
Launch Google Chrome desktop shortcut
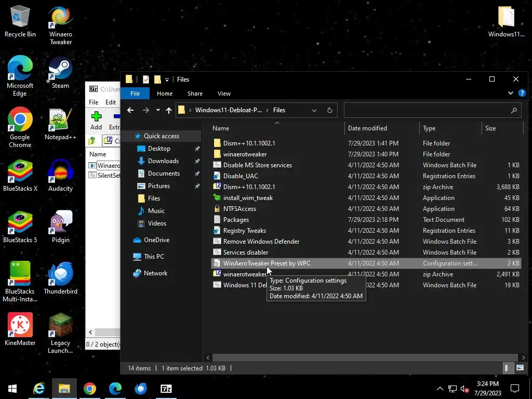pos(20,128)
